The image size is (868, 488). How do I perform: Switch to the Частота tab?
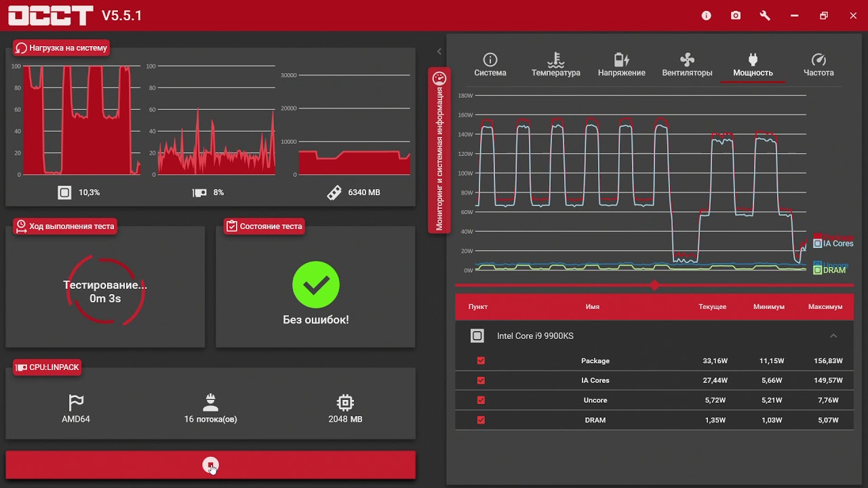[x=818, y=65]
